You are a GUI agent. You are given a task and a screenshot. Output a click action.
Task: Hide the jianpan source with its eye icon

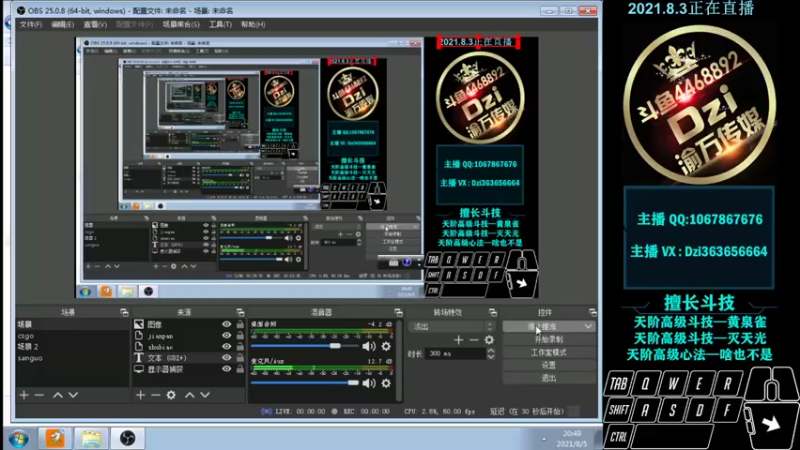[227, 336]
